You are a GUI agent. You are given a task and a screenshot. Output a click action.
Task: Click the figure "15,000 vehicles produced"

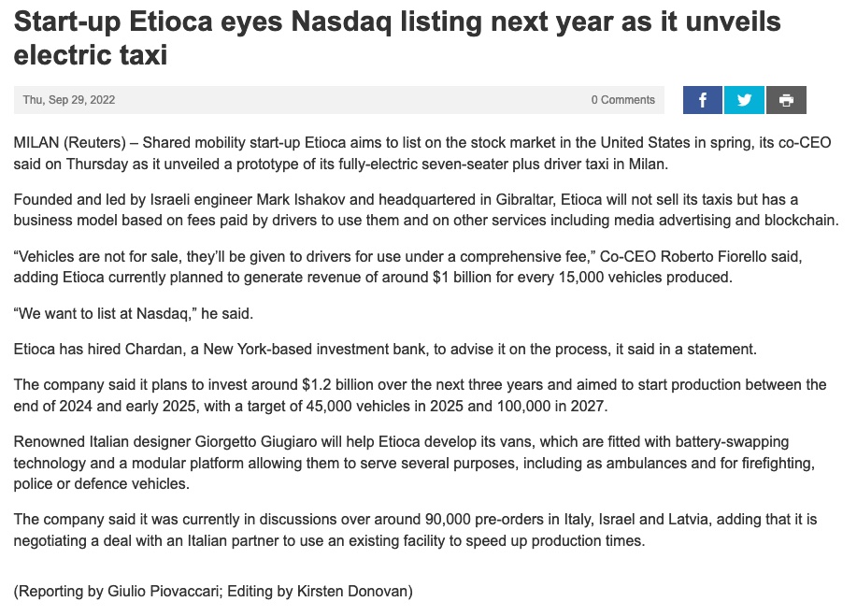(645, 277)
